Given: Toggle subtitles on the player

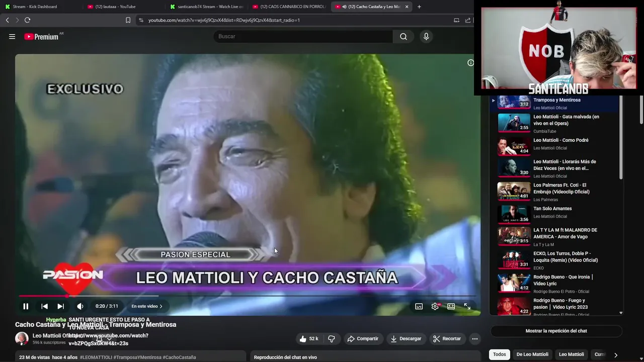Looking at the screenshot, I should coord(419,306).
